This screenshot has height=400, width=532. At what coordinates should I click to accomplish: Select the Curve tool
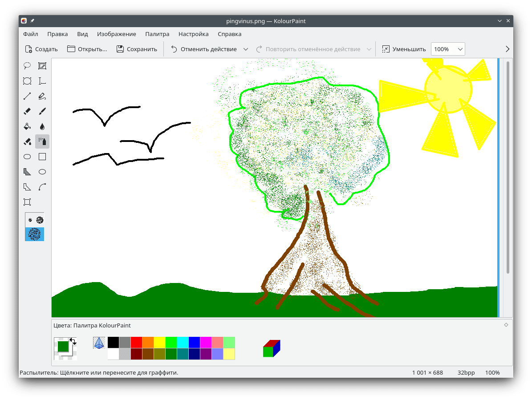(x=42, y=187)
